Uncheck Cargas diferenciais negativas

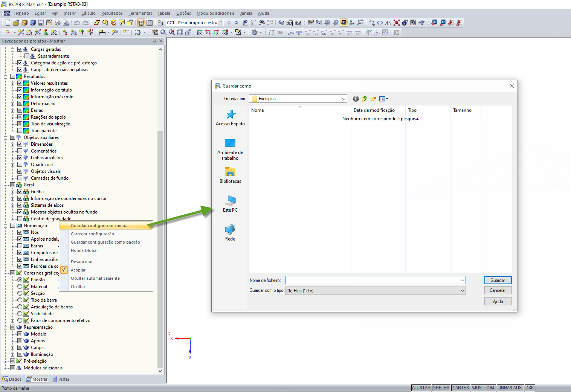coord(20,70)
